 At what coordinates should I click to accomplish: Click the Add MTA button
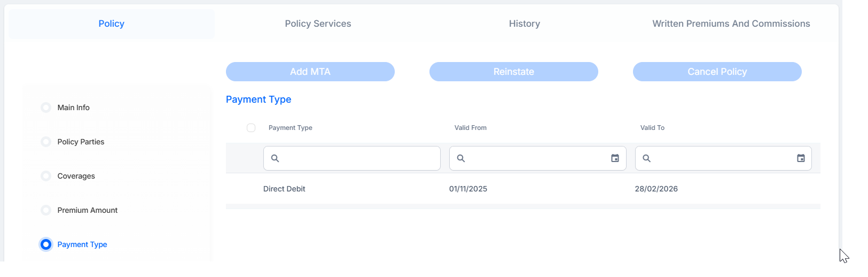[x=310, y=72]
